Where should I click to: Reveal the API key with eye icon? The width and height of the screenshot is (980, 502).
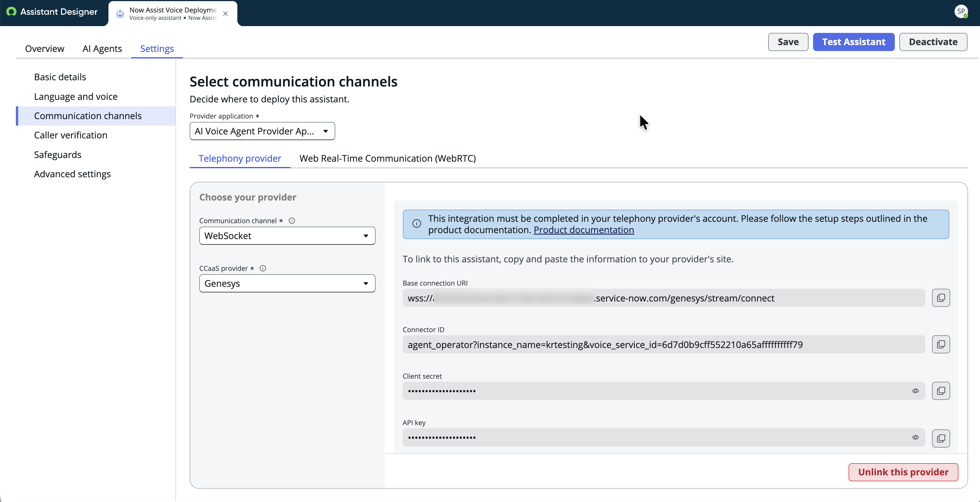click(x=915, y=437)
